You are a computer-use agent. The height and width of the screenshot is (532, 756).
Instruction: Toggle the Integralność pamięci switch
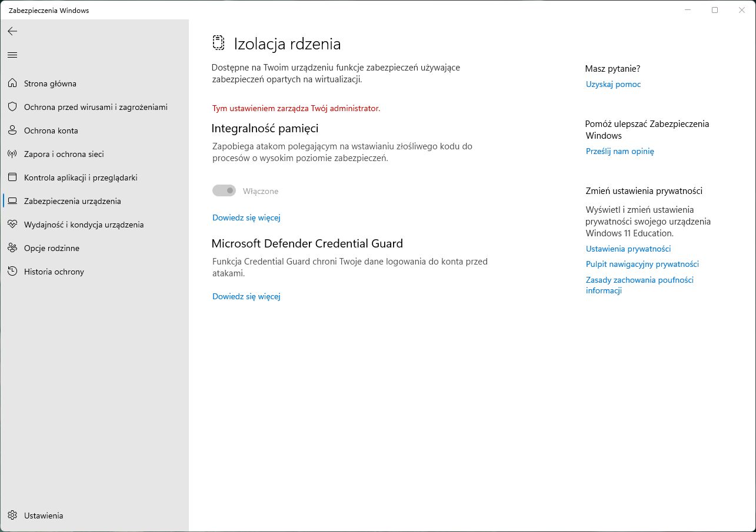(x=224, y=191)
